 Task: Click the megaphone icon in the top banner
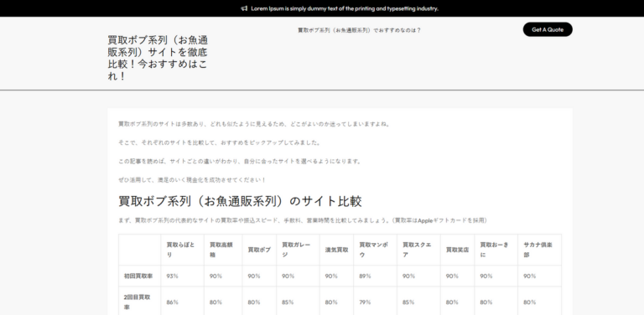click(x=244, y=8)
